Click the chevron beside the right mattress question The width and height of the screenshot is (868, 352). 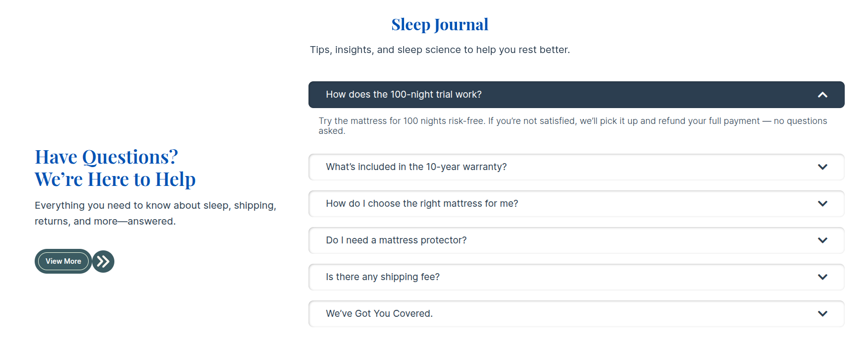pos(822,204)
